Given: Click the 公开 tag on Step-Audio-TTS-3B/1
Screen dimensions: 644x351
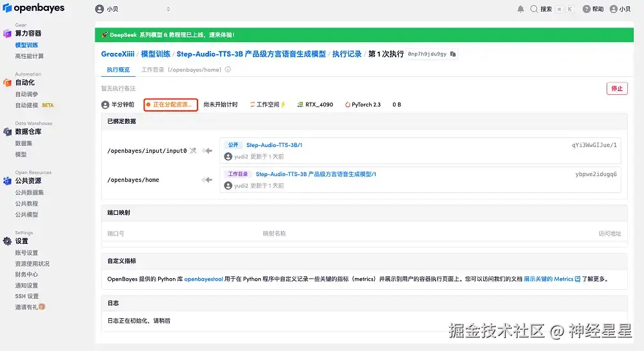Looking at the screenshot, I should (x=234, y=145).
